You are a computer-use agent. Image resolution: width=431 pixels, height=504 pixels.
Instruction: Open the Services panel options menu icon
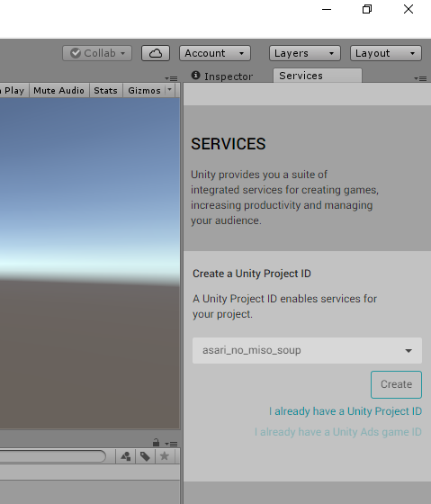click(x=420, y=78)
